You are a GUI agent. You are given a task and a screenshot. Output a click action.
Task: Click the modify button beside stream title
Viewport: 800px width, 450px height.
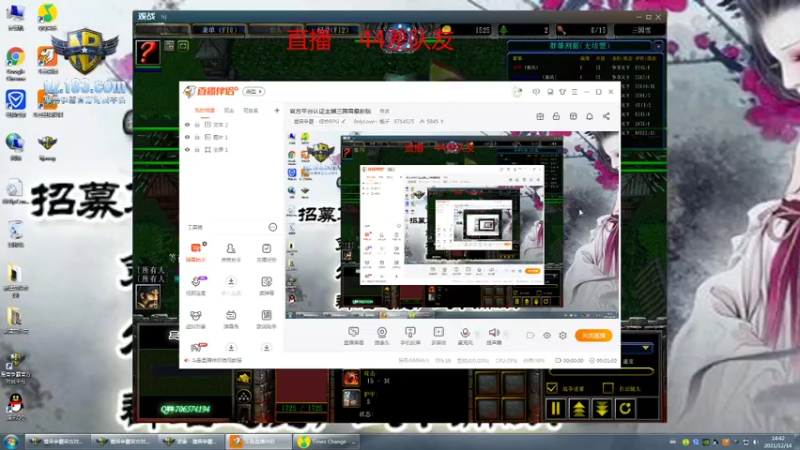tap(384, 111)
